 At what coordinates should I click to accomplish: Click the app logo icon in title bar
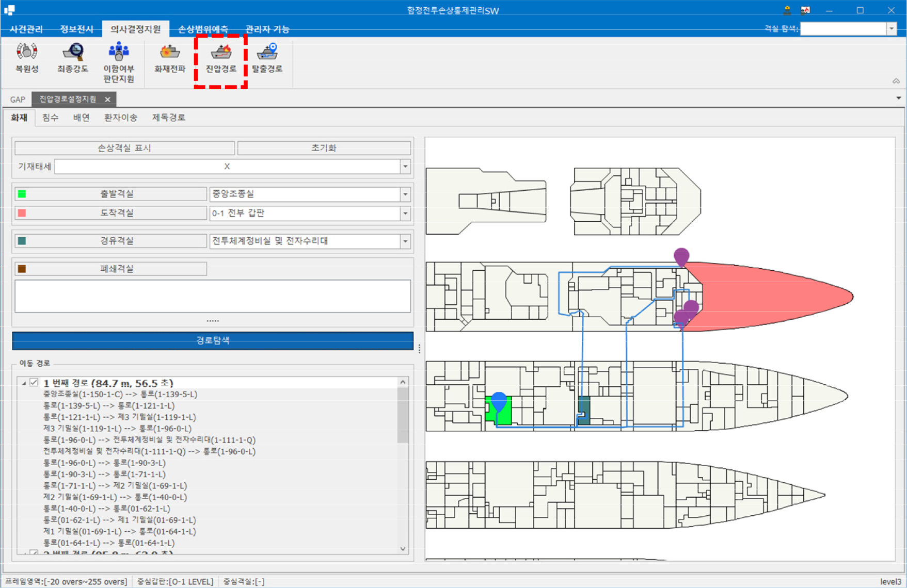[9, 10]
